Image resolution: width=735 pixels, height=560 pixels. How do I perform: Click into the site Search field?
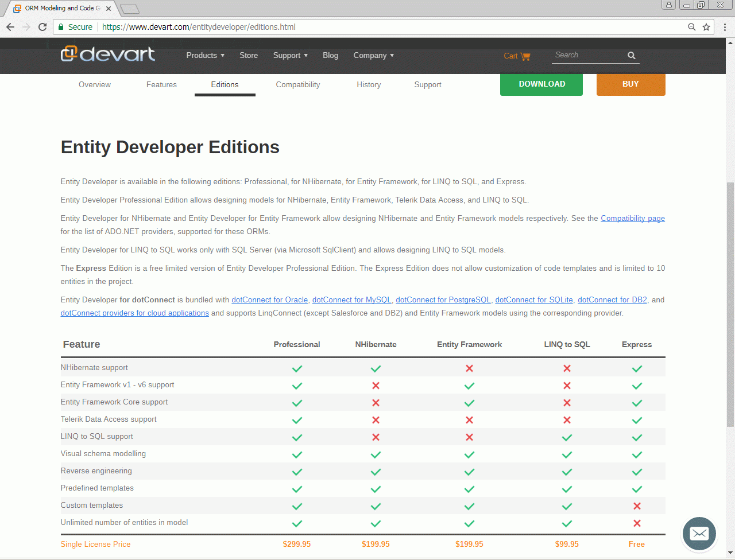(589, 55)
